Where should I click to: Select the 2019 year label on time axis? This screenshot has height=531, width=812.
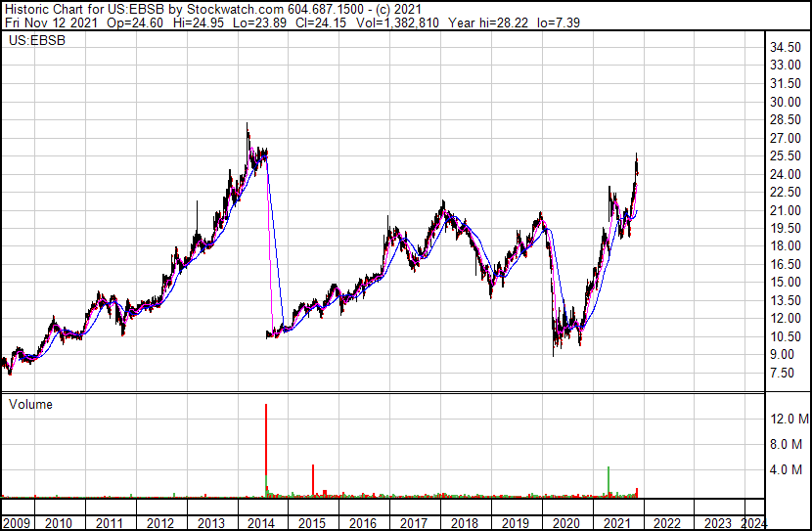click(x=515, y=523)
